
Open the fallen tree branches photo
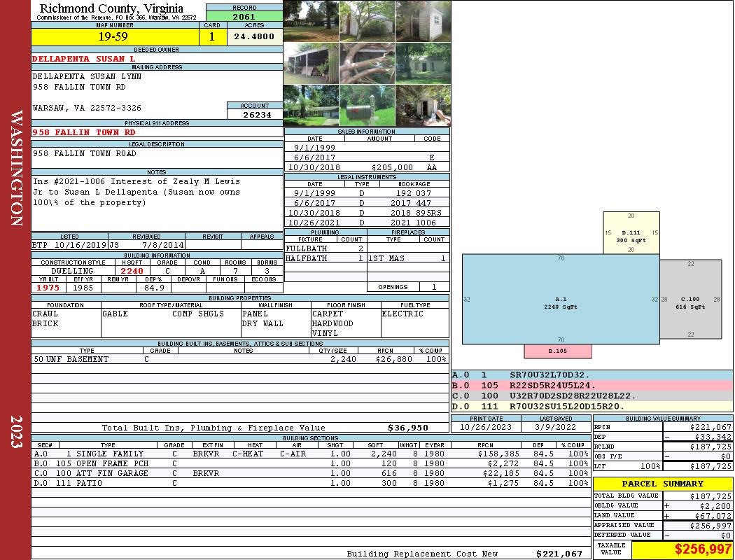click(367, 63)
